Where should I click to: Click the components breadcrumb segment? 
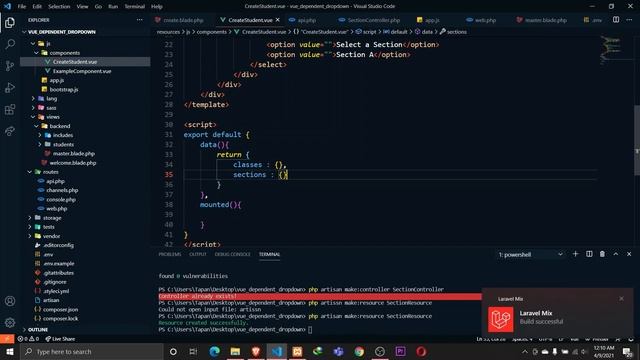pyautogui.click(x=212, y=32)
